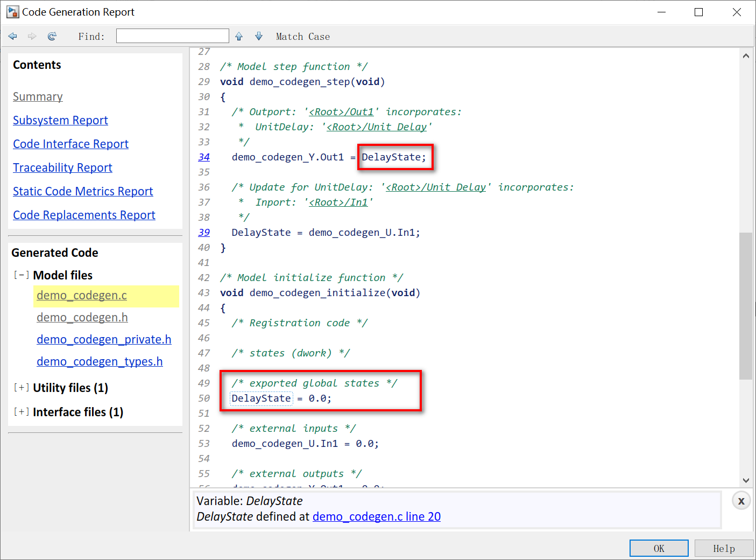Open the Static Code Metrics Report
Viewport: 756px width, 560px height.
(x=83, y=191)
